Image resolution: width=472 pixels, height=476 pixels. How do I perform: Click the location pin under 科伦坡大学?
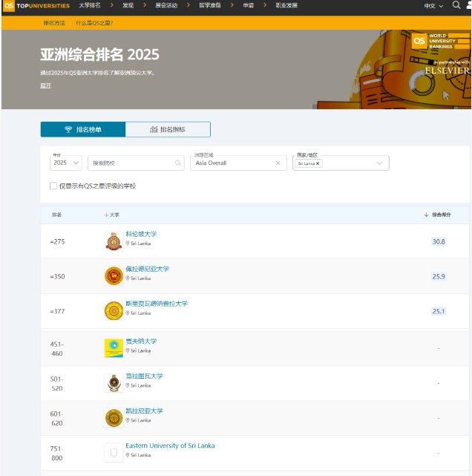(x=128, y=243)
